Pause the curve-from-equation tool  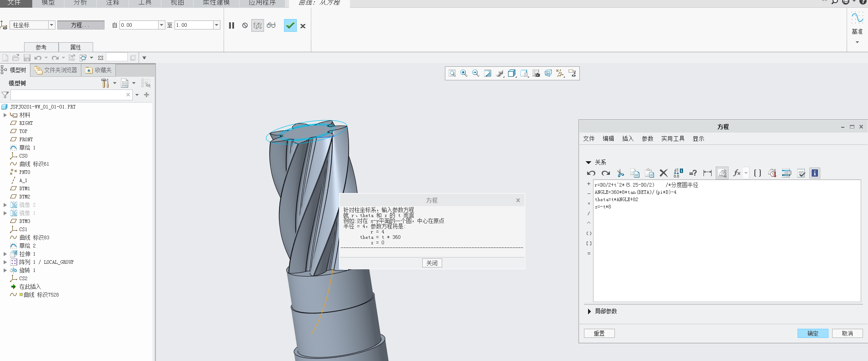tap(232, 25)
